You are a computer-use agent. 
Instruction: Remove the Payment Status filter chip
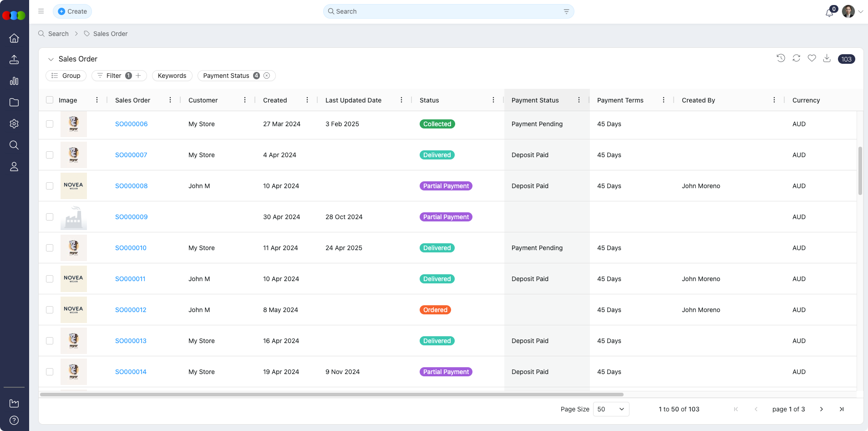pos(267,76)
